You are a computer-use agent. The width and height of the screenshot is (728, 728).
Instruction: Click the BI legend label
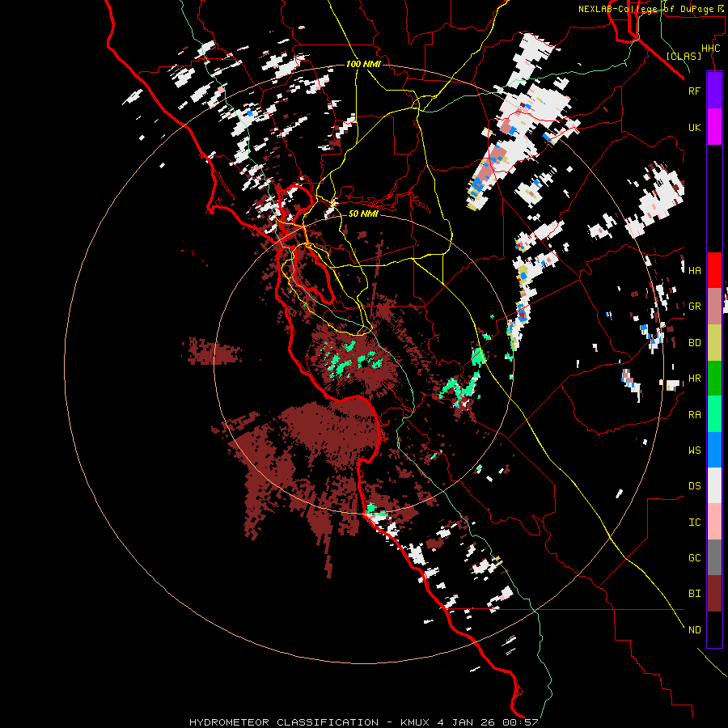694,594
